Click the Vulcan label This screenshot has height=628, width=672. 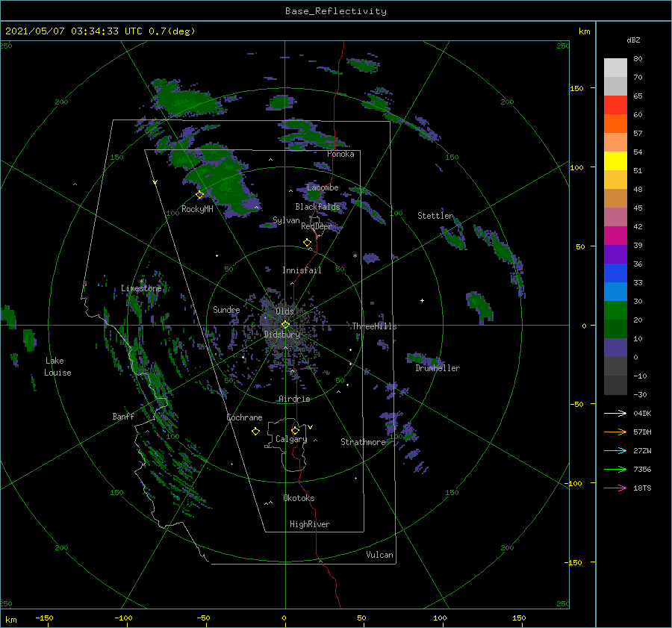point(380,555)
